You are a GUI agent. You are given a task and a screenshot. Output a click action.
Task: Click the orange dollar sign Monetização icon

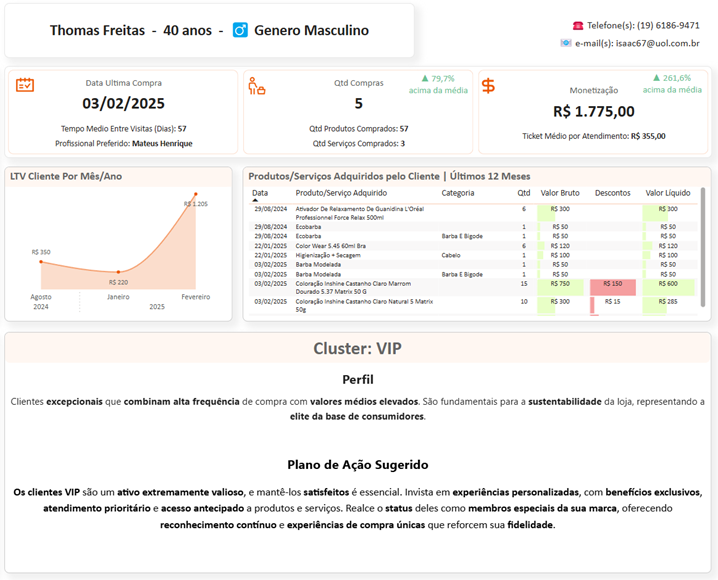point(488,86)
